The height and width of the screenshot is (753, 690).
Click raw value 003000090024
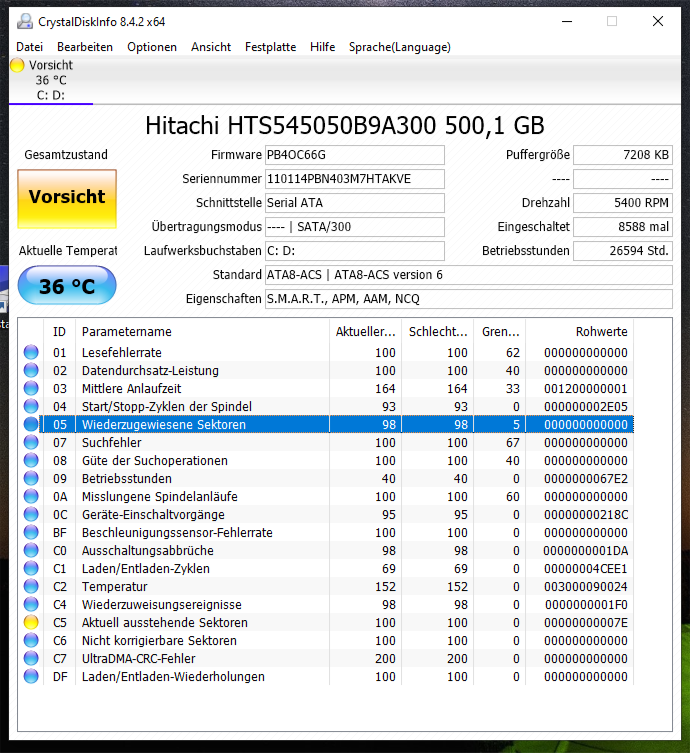(x=586, y=586)
